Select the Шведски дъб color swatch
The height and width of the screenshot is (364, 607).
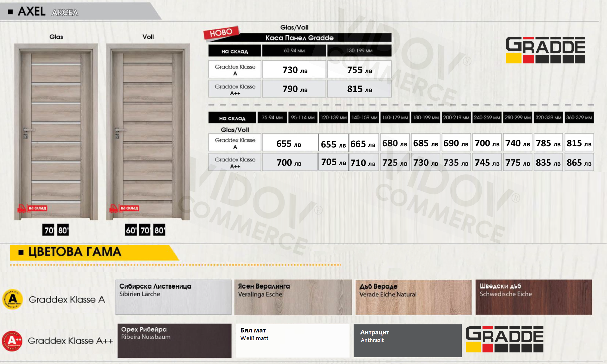pos(534,297)
